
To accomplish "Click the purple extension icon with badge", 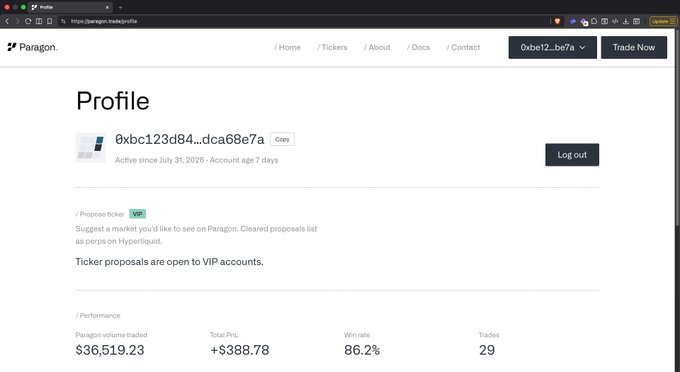I will point(584,22).
